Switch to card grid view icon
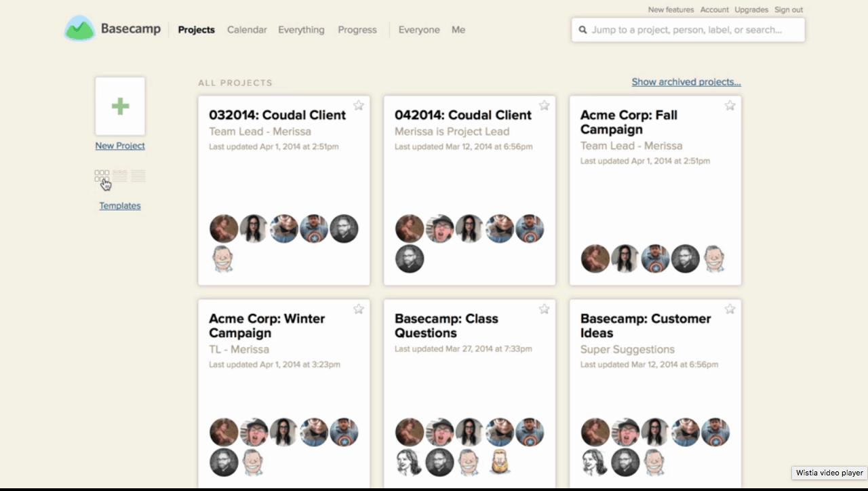 pos(102,176)
